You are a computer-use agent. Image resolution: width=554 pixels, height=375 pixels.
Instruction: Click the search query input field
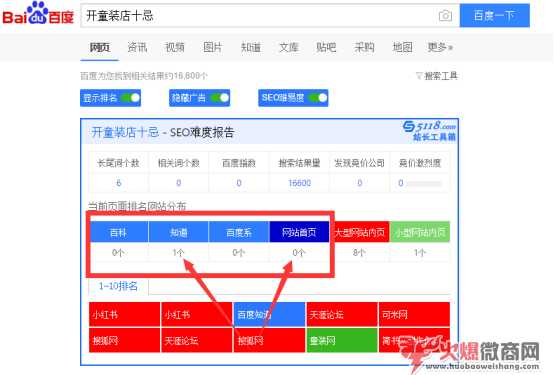(x=260, y=16)
